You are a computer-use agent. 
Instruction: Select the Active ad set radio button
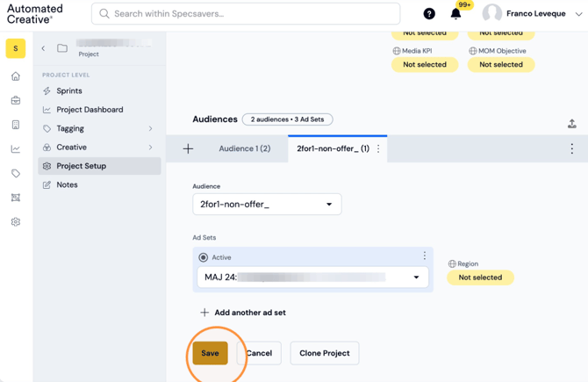click(x=204, y=257)
